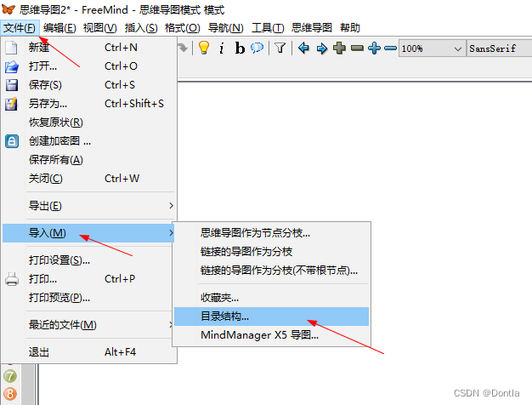Choose 恢复原状(R) menu item
The width and height of the screenshot is (532, 405).
88,123
